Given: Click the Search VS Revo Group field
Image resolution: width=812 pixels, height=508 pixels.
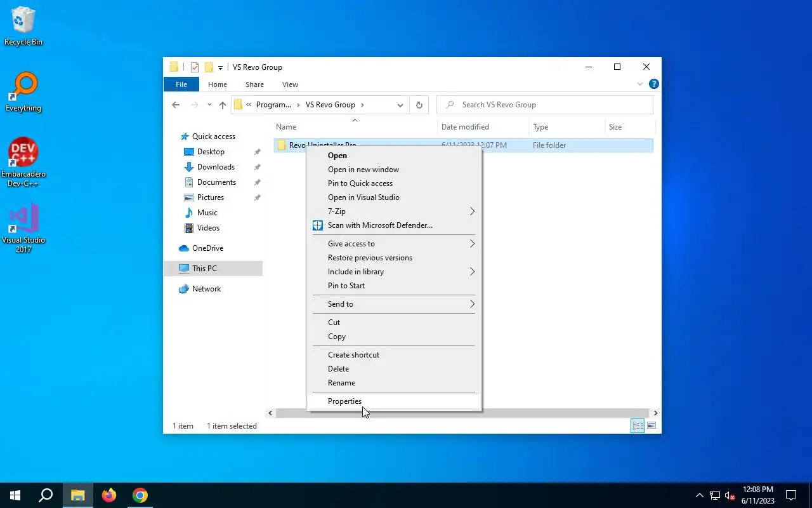Looking at the screenshot, I should coord(545,105).
